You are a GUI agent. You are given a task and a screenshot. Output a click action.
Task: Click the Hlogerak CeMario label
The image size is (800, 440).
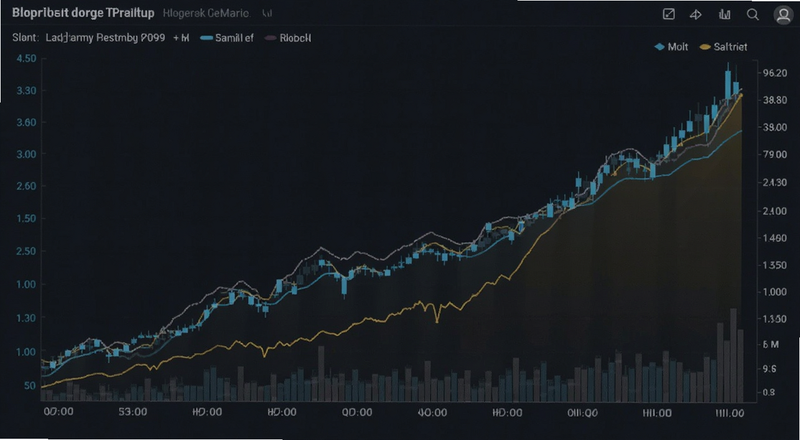tap(207, 14)
